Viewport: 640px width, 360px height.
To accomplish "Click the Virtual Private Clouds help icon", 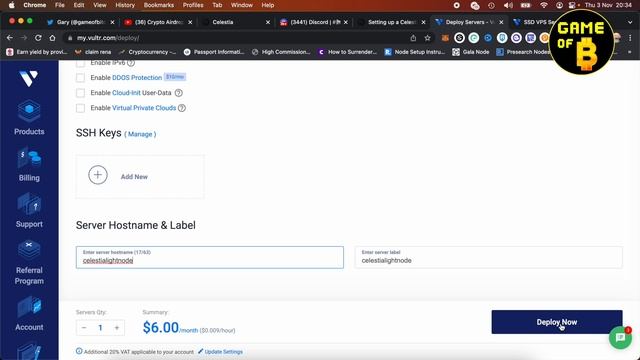I will point(182,108).
